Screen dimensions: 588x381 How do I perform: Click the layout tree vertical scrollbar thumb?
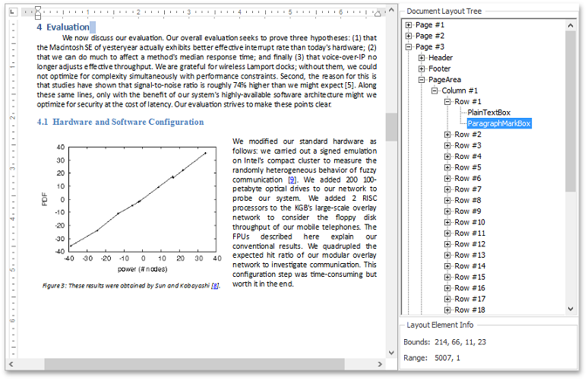click(571, 112)
